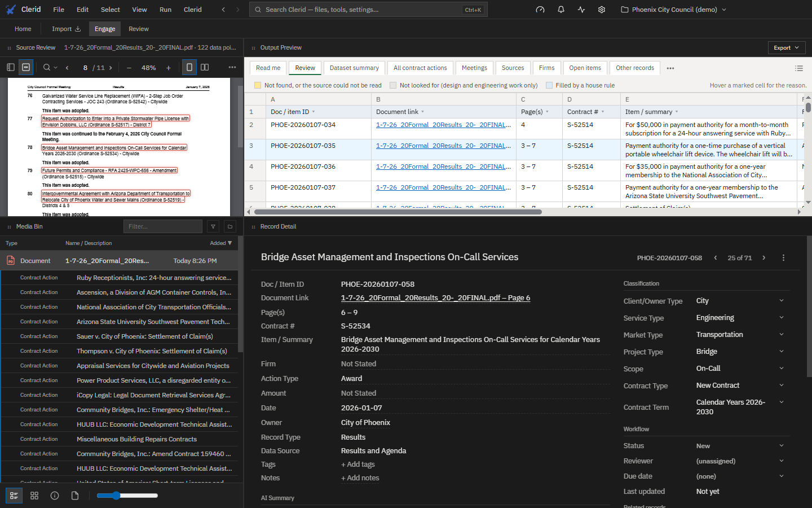The image size is (812, 508).
Task: Switch Media Bin to grid view
Action: click(x=34, y=496)
